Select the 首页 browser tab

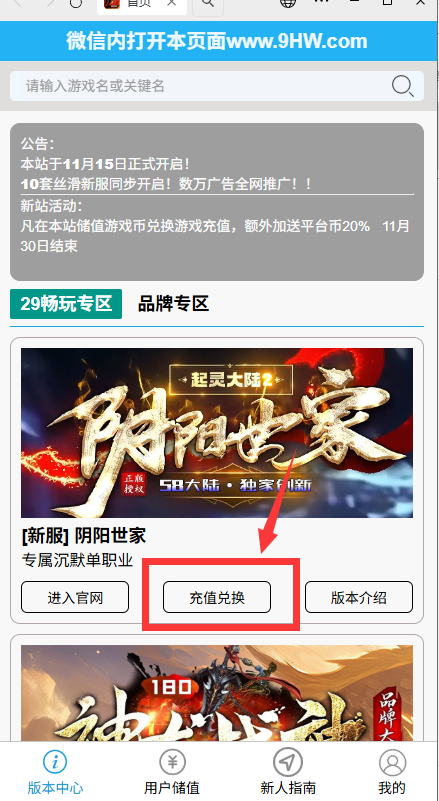[142, 5]
